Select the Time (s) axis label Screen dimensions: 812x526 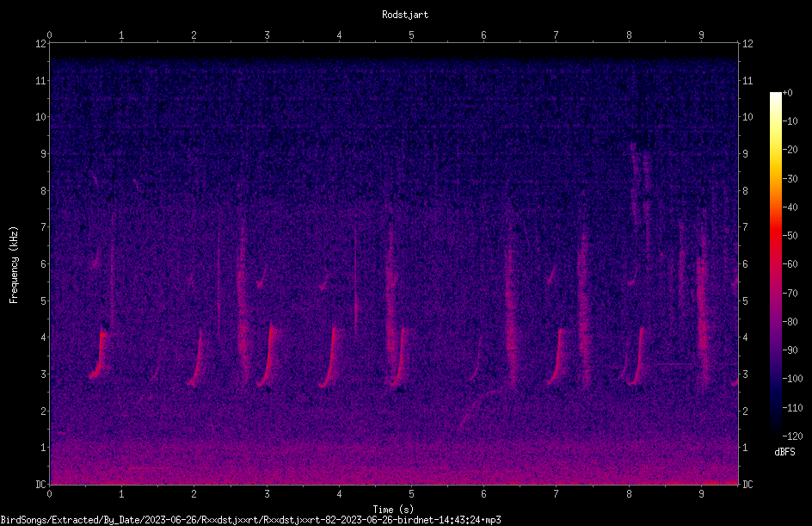pos(393,510)
